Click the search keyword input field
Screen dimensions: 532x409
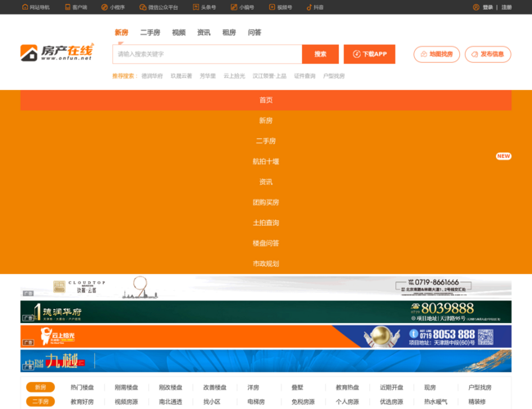[209, 54]
